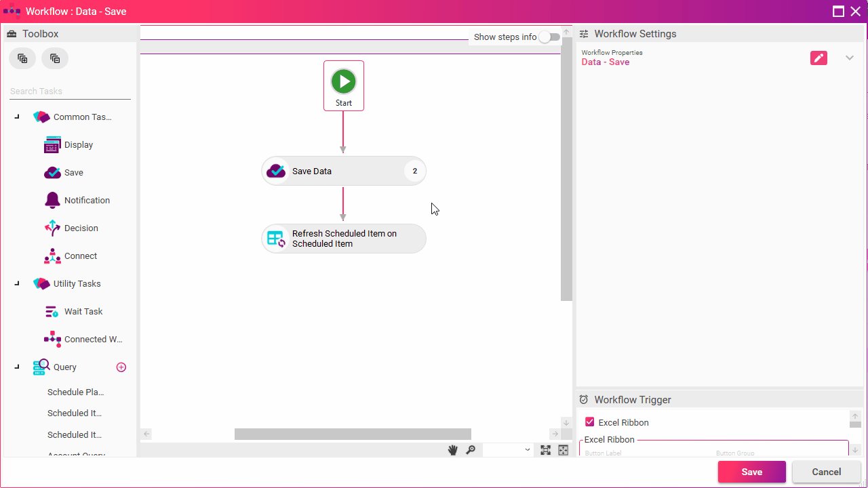This screenshot has width=868, height=488.
Task: Activate the pan hand tool
Action: [452, 450]
